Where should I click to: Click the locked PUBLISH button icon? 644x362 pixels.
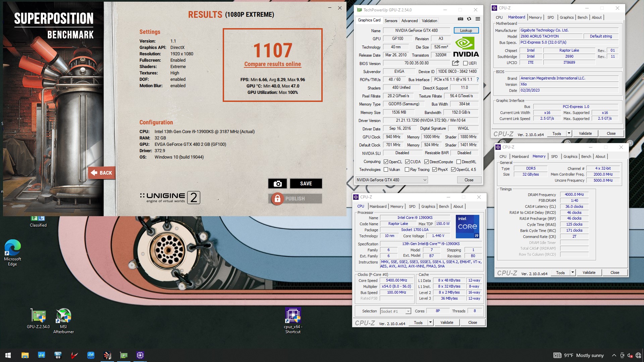point(277,199)
